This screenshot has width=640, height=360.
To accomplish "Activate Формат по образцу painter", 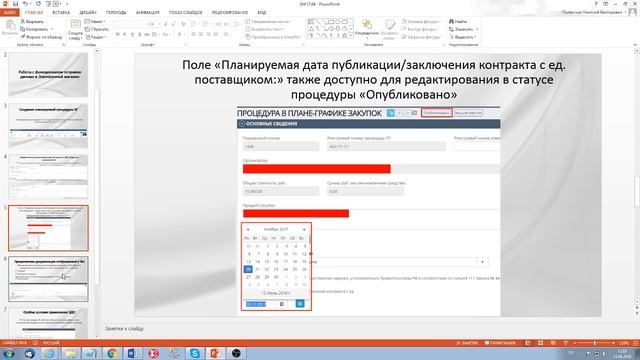I will 41,37.
